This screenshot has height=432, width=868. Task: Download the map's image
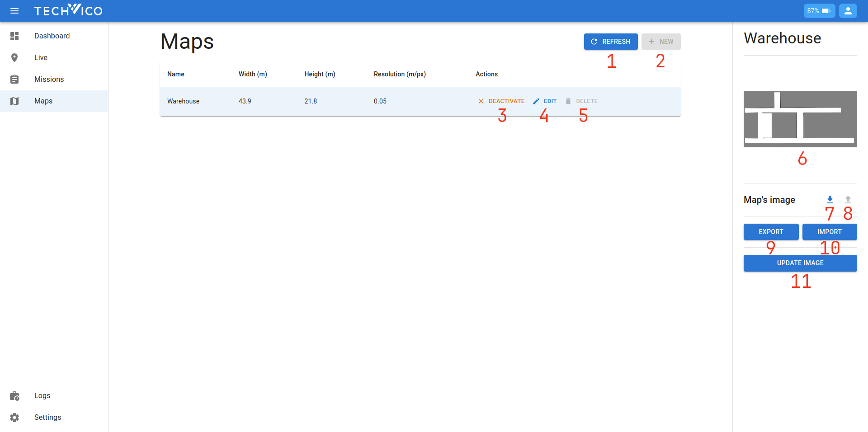(830, 199)
